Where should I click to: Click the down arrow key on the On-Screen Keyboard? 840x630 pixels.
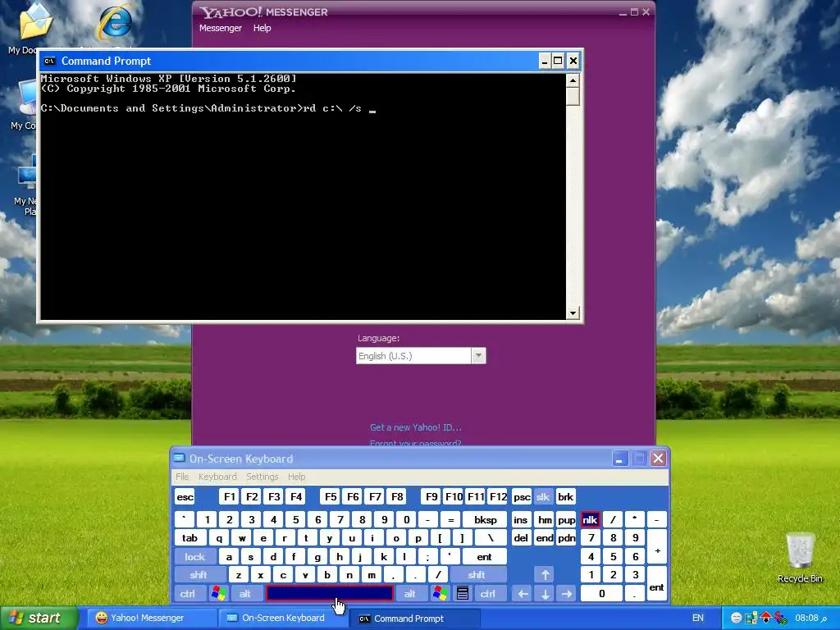point(545,594)
